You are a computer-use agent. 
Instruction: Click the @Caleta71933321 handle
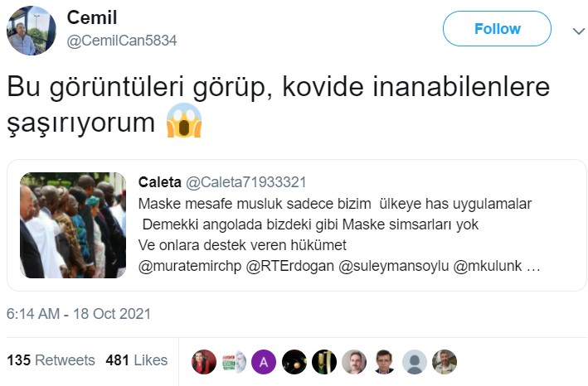point(246,182)
